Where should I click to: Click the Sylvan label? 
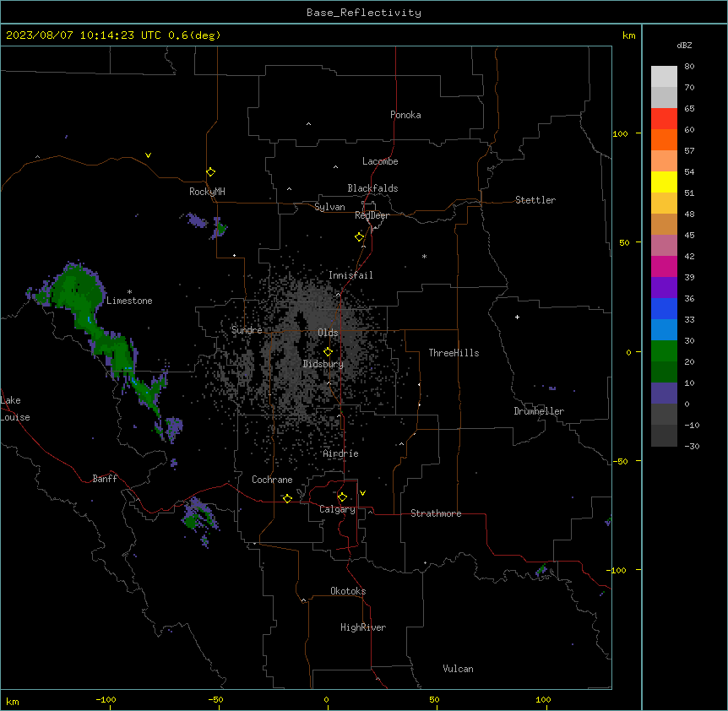(x=329, y=207)
